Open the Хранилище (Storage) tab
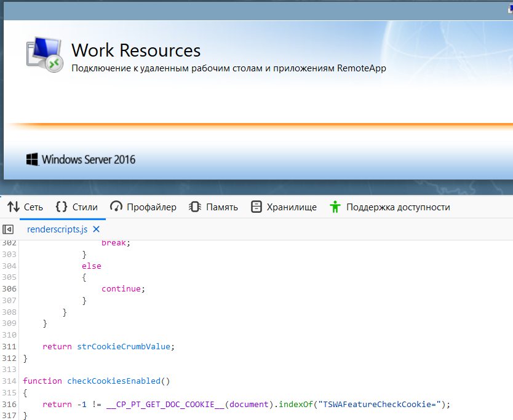 pos(284,207)
